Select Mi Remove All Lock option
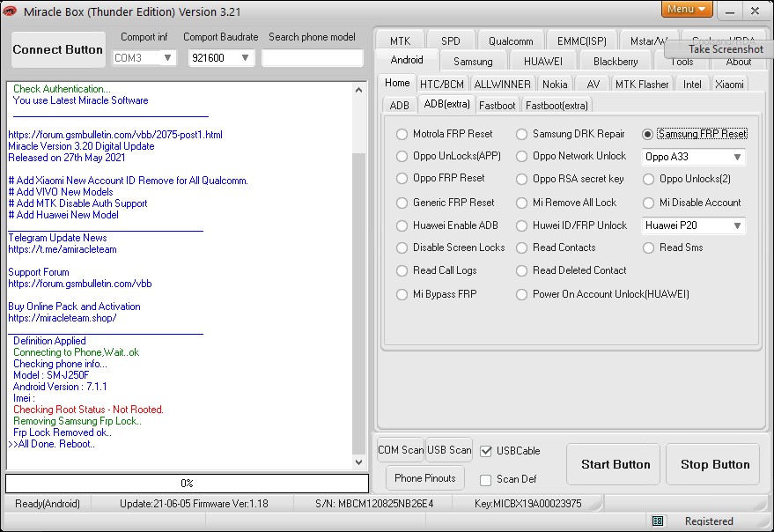Viewport: 774px width, 532px height. (x=521, y=203)
